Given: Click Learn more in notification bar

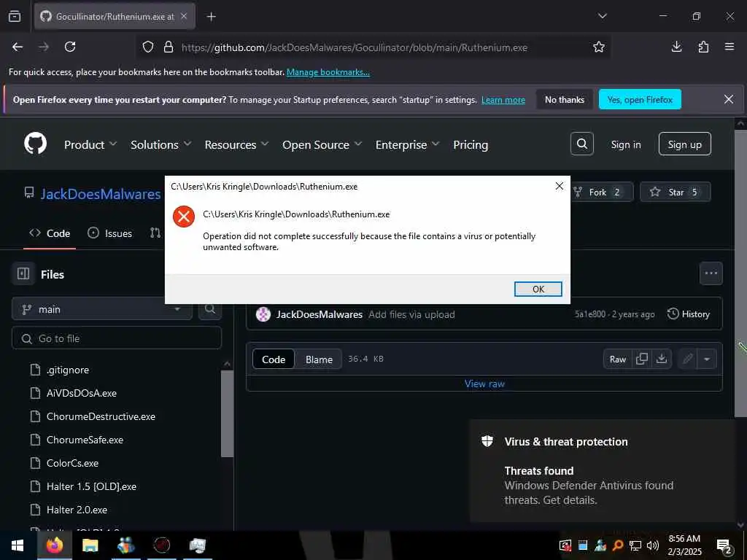Looking at the screenshot, I should click(x=503, y=100).
